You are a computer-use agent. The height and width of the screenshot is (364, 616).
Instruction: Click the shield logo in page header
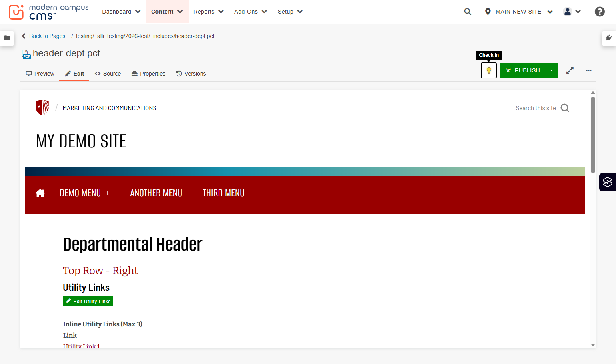click(x=42, y=107)
